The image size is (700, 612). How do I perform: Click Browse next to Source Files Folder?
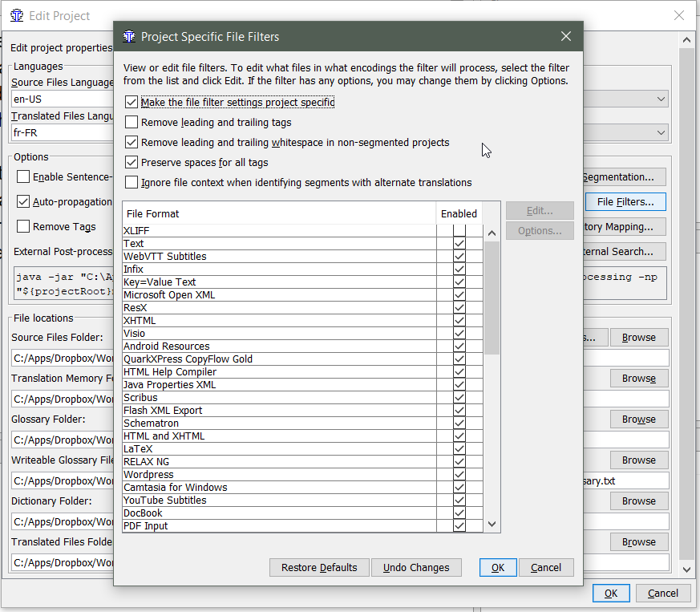(x=639, y=337)
